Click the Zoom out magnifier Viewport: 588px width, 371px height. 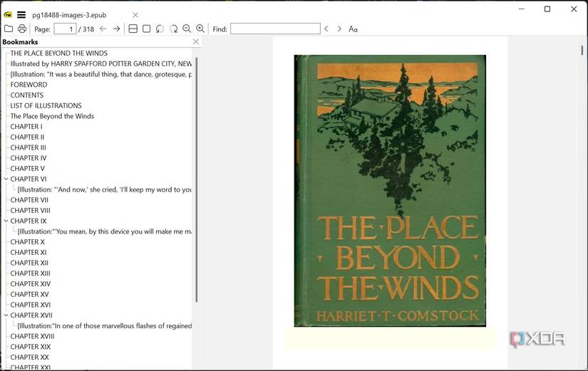187,29
